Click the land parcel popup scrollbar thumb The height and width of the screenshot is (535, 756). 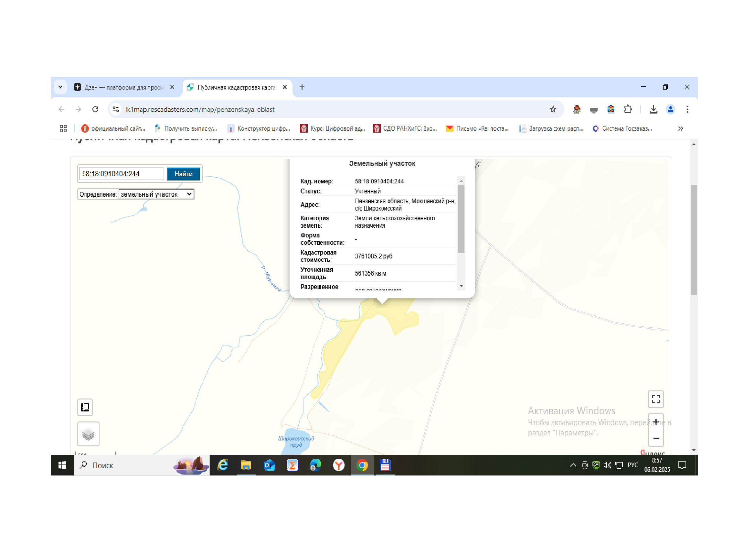[x=461, y=219]
